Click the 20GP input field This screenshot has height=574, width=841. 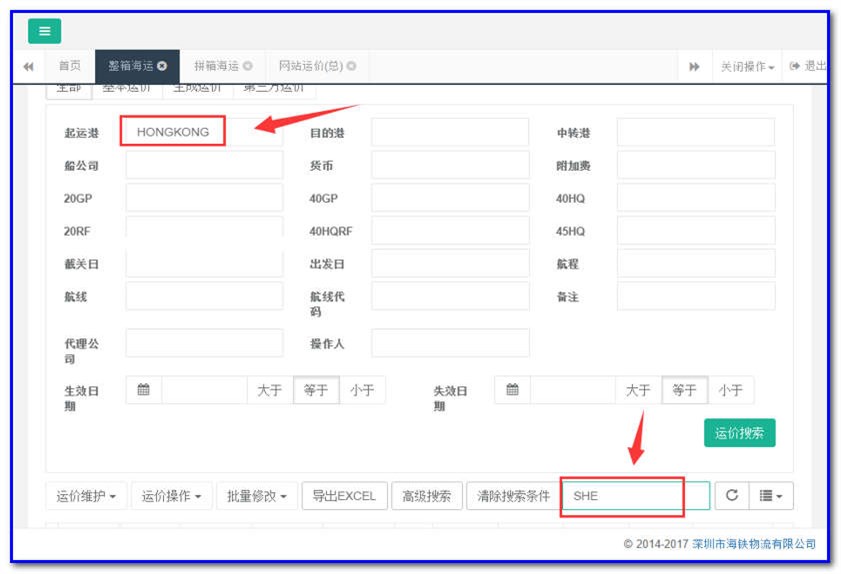(x=204, y=197)
